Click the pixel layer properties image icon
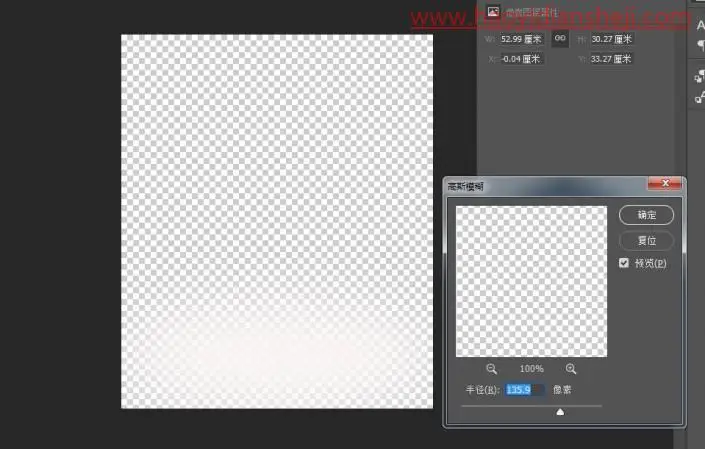 tap(493, 12)
